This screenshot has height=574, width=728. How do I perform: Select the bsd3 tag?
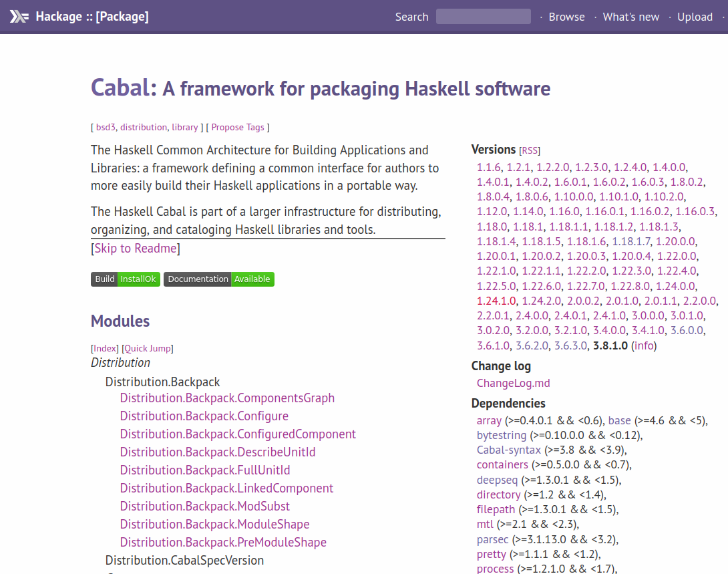[x=106, y=127]
